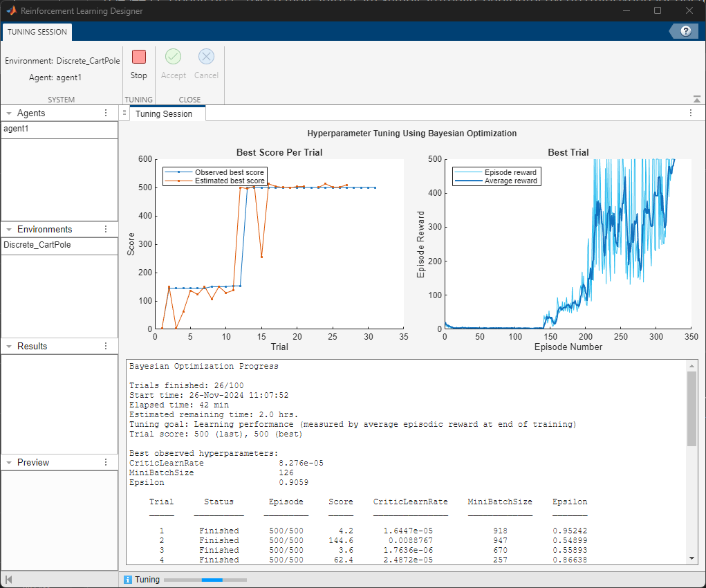Open the help icon in the toolbar strip

(685, 30)
